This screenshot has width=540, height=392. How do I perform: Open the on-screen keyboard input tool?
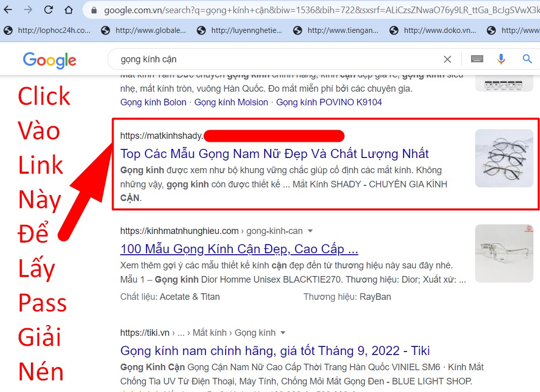click(477, 59)
